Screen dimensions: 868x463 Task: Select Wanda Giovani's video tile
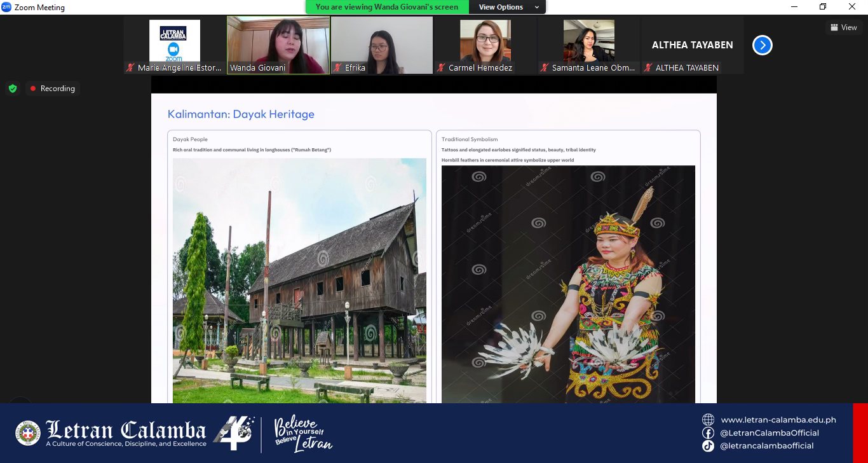click(278, 45)
